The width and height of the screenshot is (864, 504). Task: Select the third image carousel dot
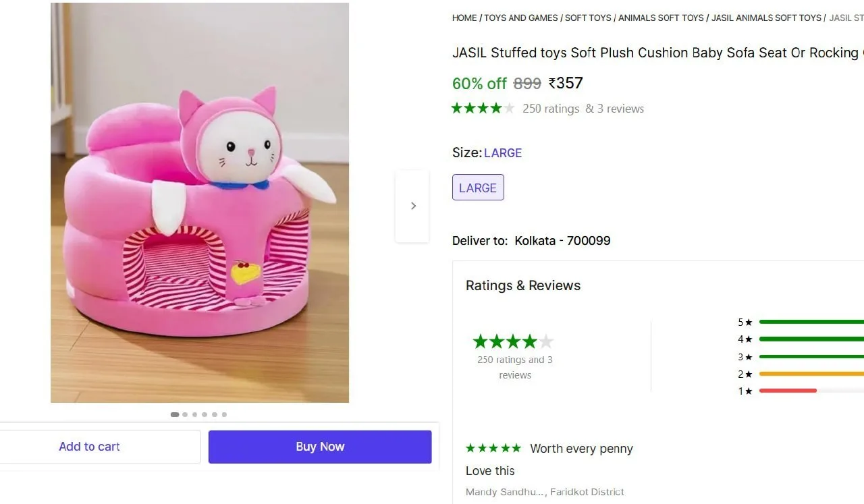pos(194,414)
